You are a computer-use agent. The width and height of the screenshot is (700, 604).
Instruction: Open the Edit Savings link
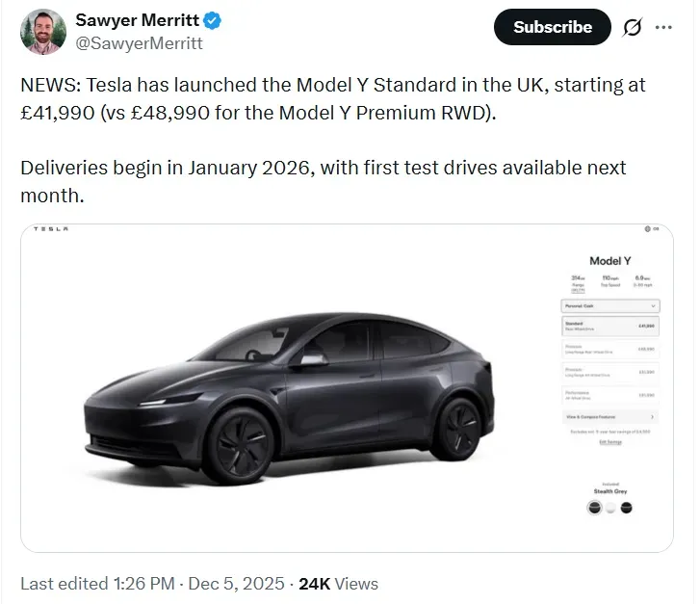click(609, 442)
